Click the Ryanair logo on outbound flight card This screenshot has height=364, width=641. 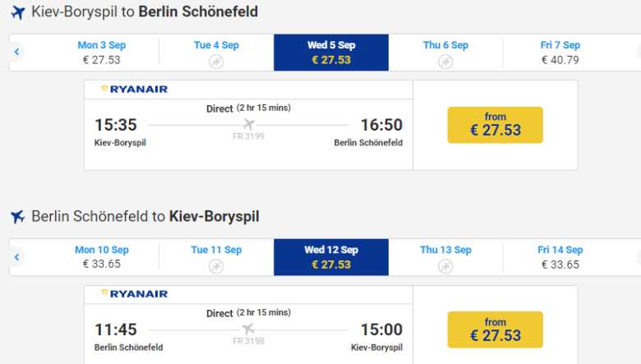tap(134, 89)
